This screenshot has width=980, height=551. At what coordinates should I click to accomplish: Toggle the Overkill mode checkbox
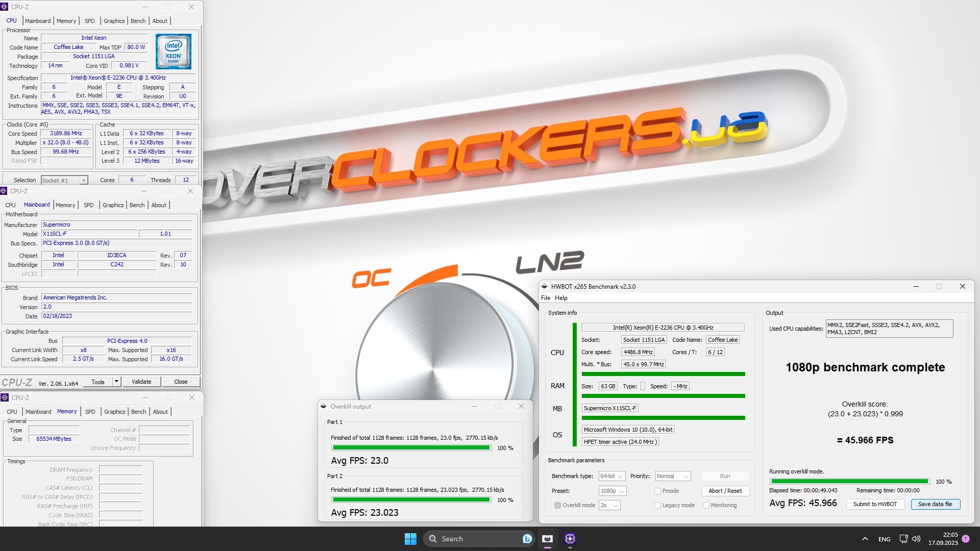click(x=557, y=505)
